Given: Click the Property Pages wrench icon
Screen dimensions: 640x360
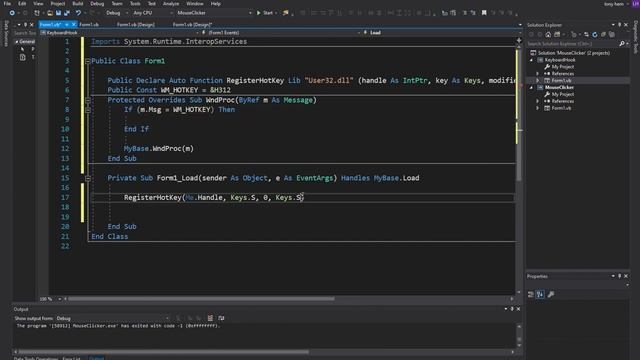Looking at the screenshot, I should (551, 294).
